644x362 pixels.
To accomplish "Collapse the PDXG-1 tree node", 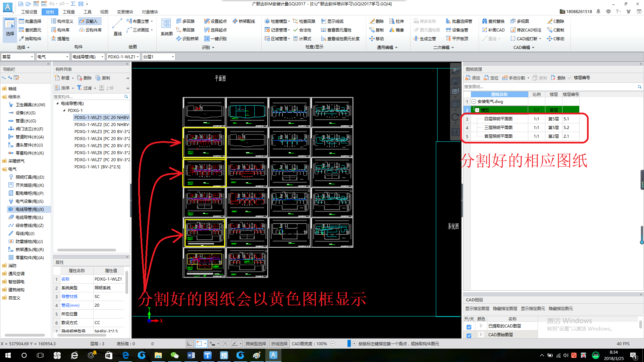I will coord(64,110).
